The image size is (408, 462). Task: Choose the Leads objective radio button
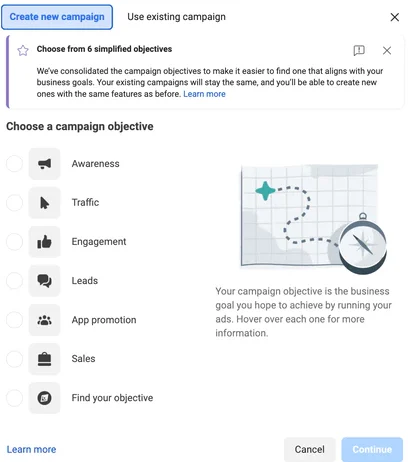click(14, 281)
